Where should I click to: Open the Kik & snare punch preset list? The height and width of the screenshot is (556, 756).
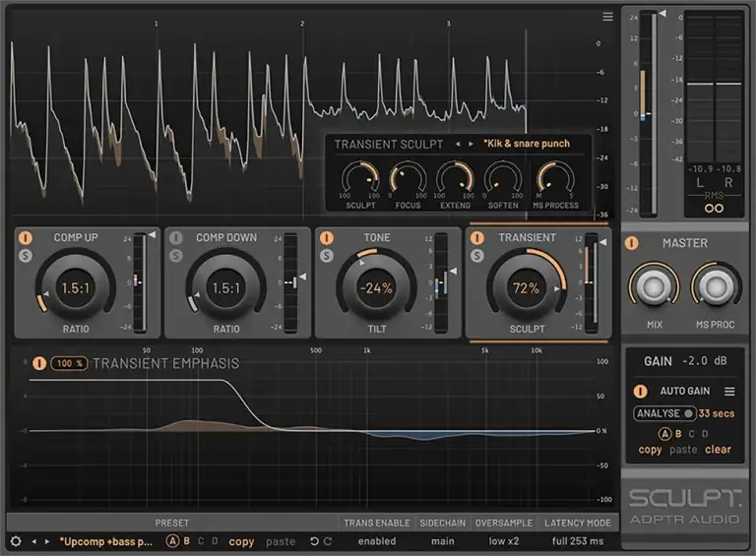[527, 144]
